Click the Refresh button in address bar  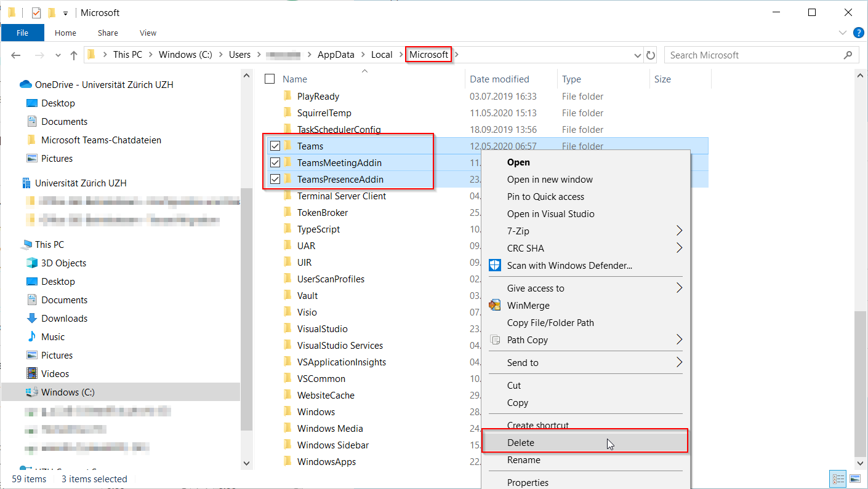click(651, 55)
